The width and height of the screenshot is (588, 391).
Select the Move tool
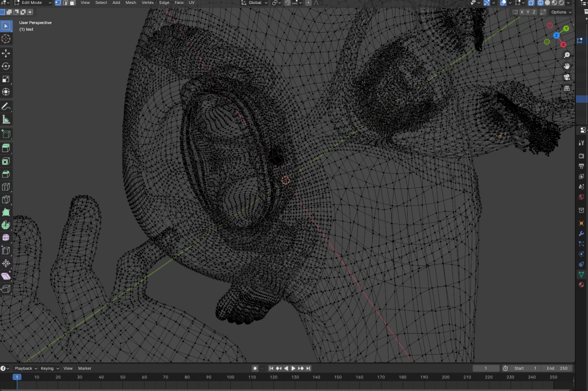pos(6,53)
